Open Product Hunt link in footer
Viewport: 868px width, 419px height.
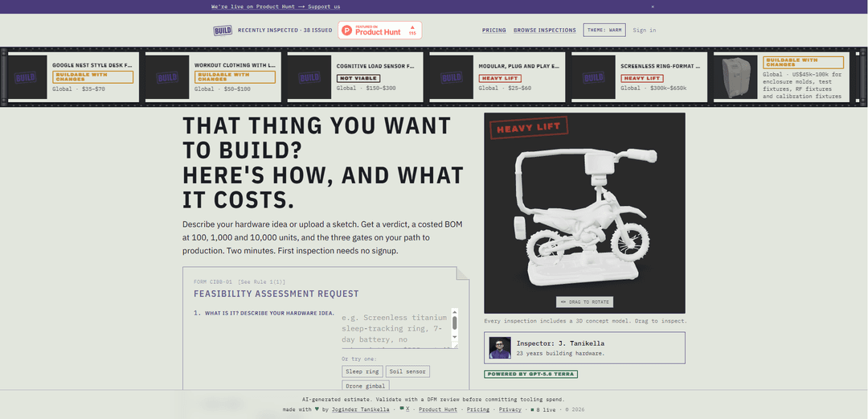[438, 409]
